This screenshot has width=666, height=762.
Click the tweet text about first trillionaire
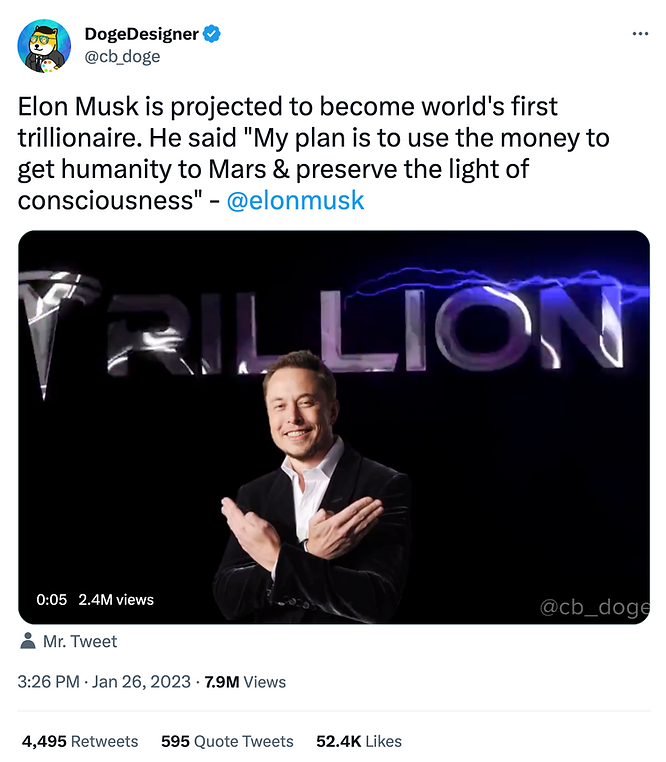pos(314,153)
